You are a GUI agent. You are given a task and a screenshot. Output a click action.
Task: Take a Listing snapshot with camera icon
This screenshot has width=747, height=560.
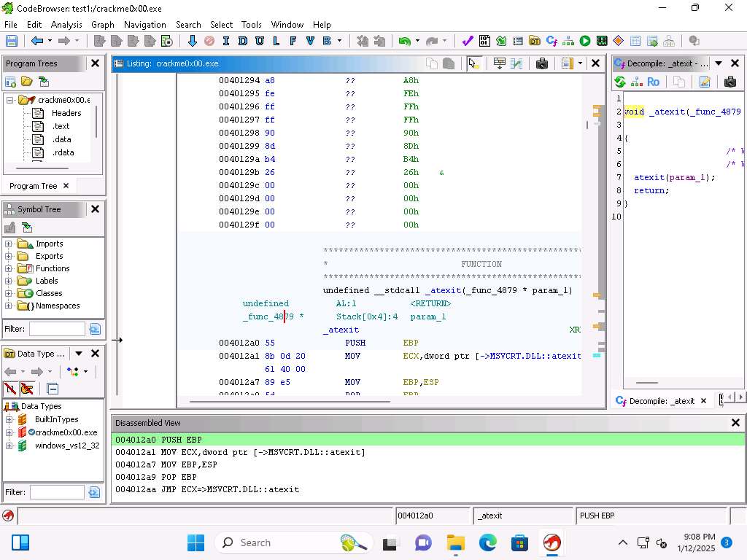[x=541, y=63]
